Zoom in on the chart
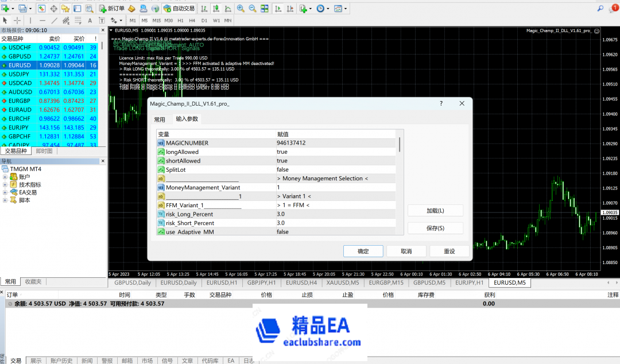Image resolution: width=620 pixels, height=364 pixels. 241,9
